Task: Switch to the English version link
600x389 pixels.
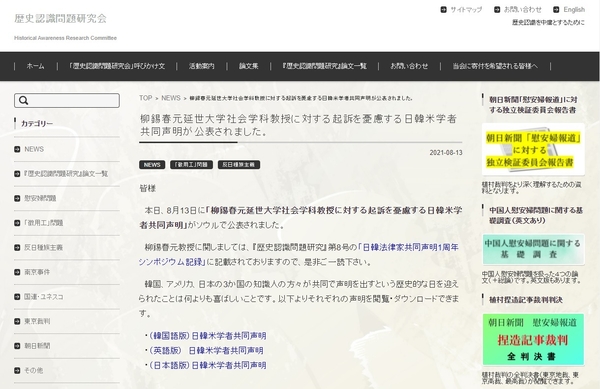Action: pos(574,10)
